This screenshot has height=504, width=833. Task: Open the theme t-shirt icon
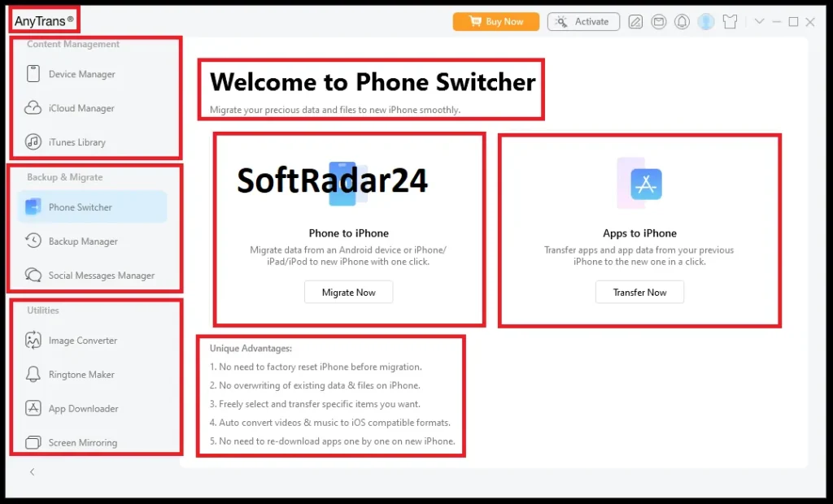(x=730, y=21)
